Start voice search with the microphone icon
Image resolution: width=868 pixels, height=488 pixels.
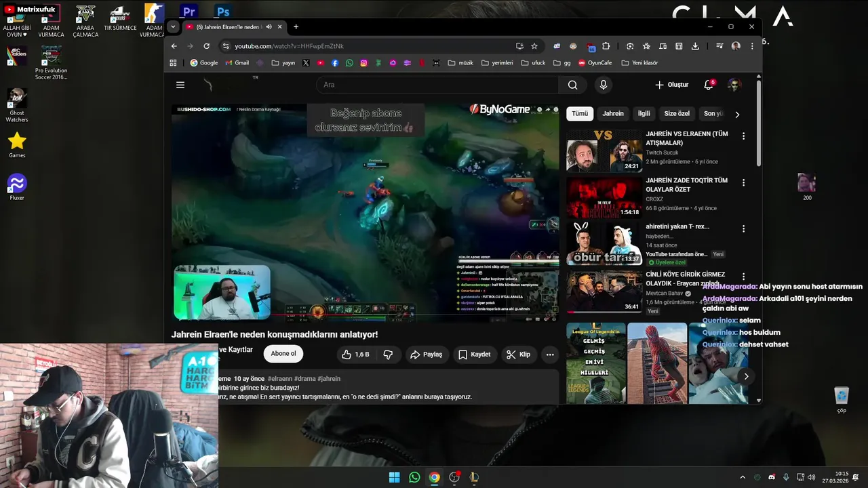604,85
